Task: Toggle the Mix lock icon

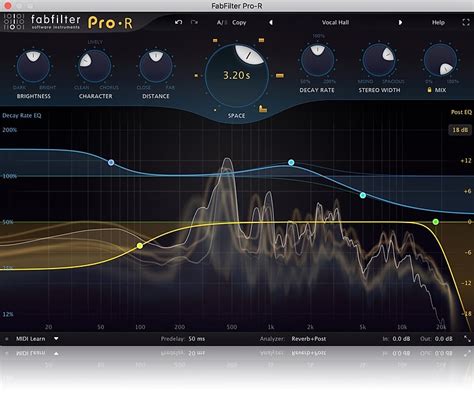Action: click(x=429, y=90)
